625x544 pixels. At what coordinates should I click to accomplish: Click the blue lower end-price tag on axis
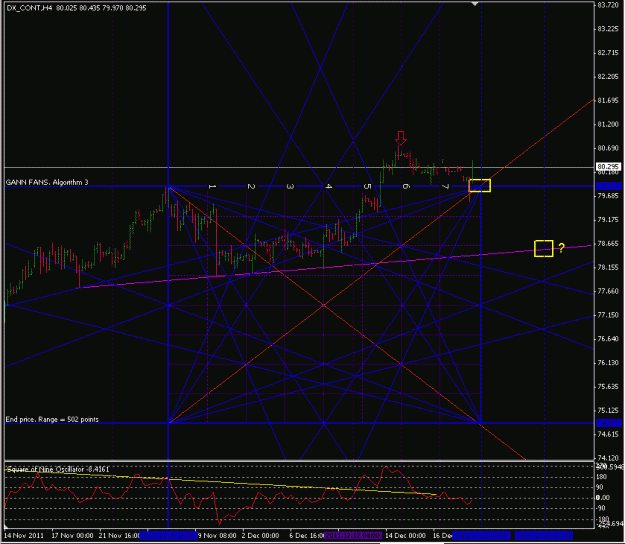[x=609, y=423]
